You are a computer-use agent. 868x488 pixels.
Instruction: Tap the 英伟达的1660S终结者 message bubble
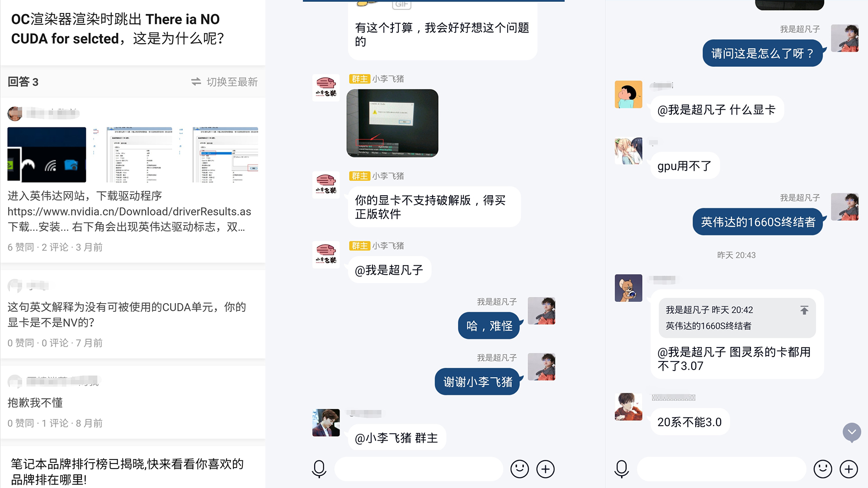point(758,222)
